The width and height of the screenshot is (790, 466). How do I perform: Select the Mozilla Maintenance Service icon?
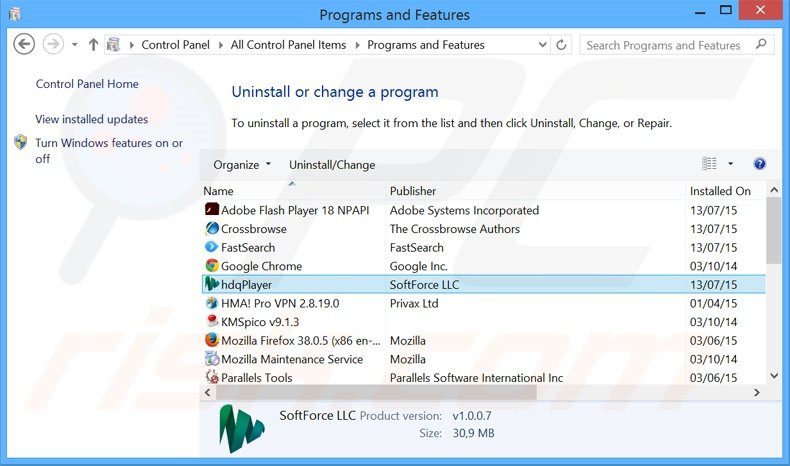[x=212, y=359]
